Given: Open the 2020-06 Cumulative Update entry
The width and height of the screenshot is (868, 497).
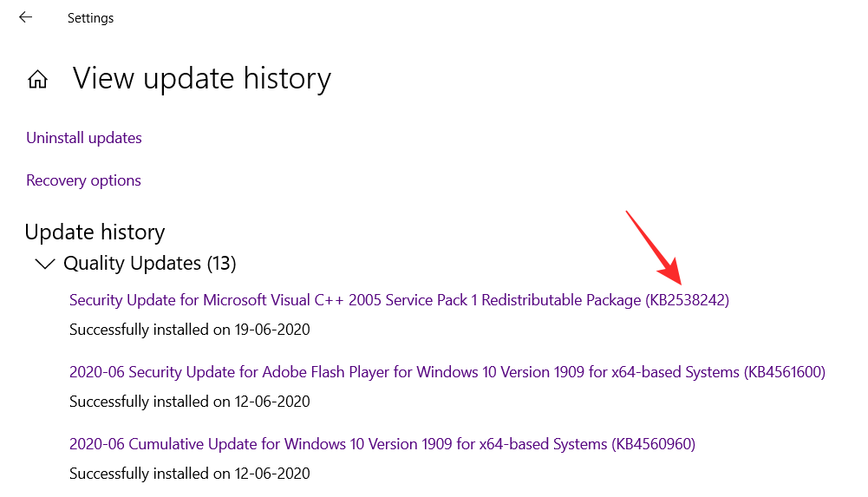Looking at the screenshot, I should click(338, 444).
